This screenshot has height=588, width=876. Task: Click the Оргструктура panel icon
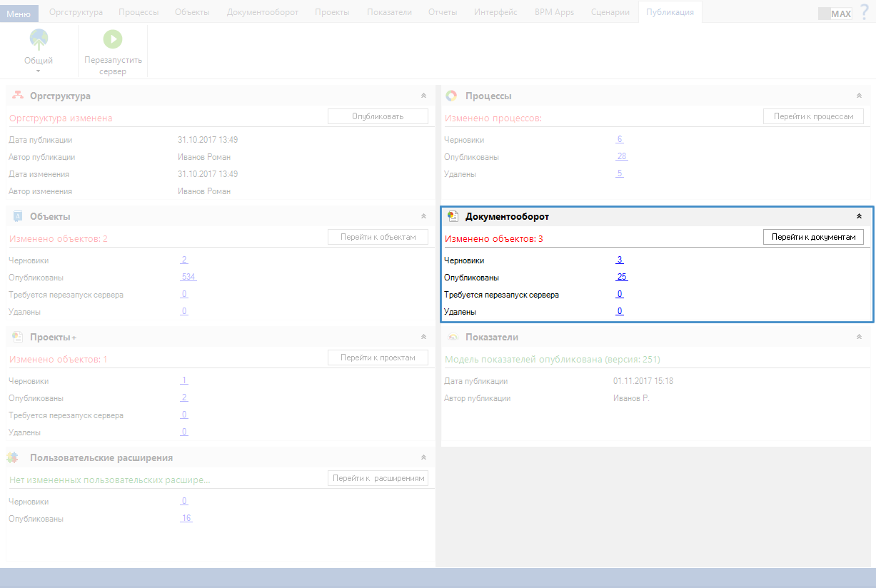coord(18,96)
